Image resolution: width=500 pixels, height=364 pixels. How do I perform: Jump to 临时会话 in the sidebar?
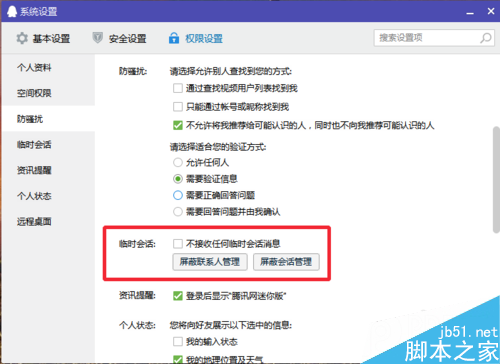tap(34, 145)
